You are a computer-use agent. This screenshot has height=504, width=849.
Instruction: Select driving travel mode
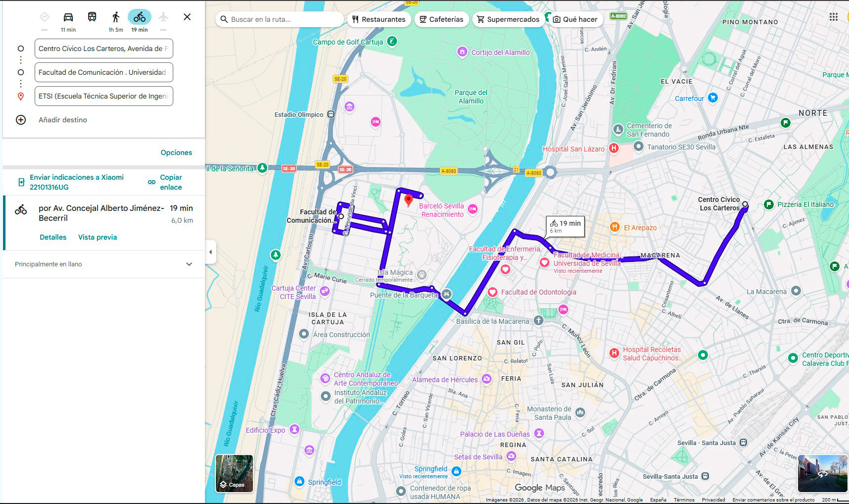(x=68, y=17)
